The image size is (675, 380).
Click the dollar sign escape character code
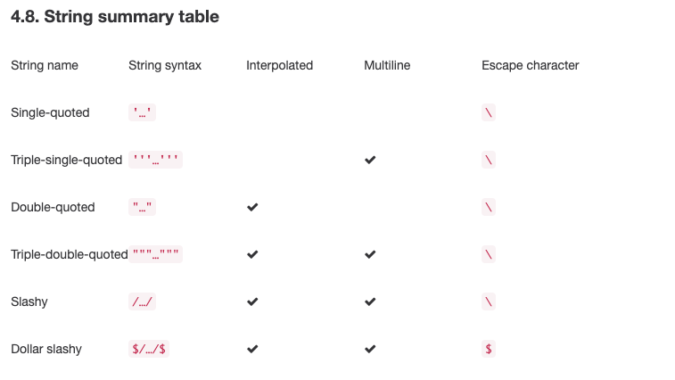(489, 349)
